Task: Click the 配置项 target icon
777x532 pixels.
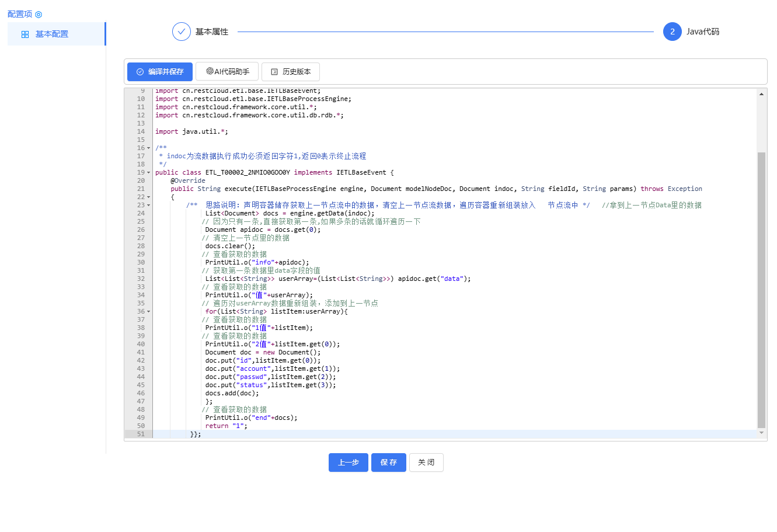Action: 39,15
